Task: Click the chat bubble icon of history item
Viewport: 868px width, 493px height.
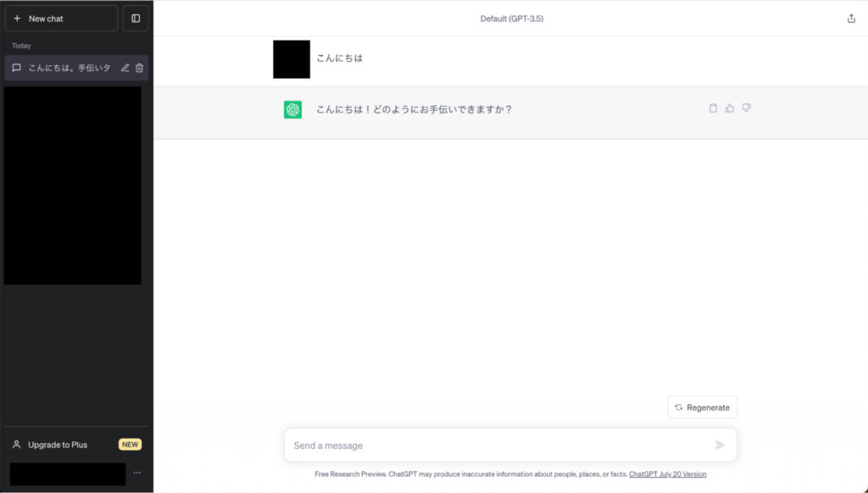Action: pyautogui.click(x=17, y=68)
